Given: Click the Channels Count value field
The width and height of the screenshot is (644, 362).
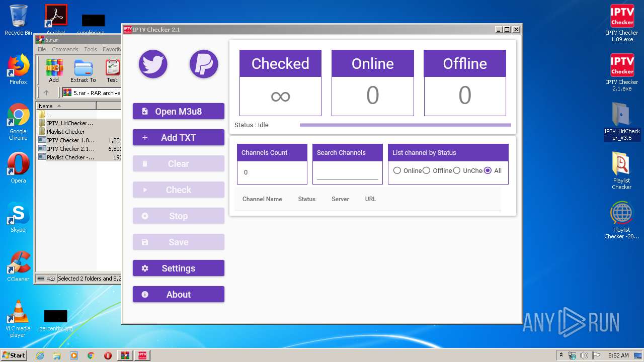Looking at the screenshot, I should (272, 172).
